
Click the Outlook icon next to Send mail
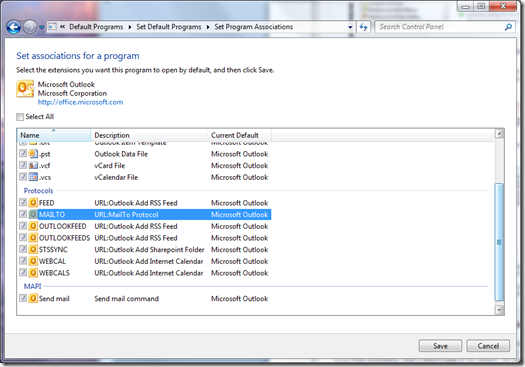[33, 298]
